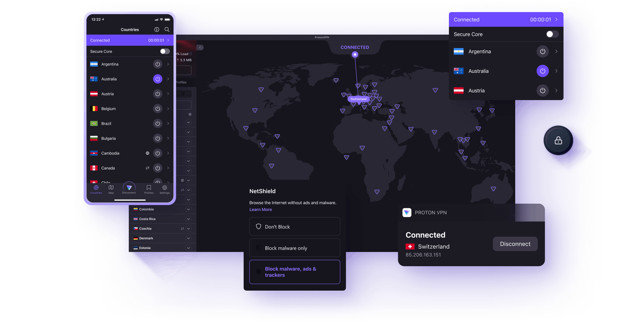644x322 pixels.
Task: Toggle Secure Core switch on the phone
Action: point(165,51)
